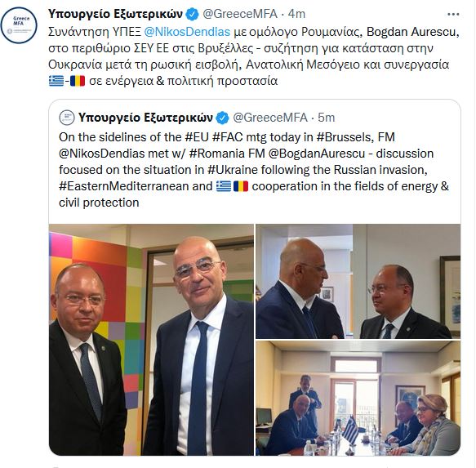The image size is (476, 468).
Task: Open the @GreeceMFA handle in top tweet
Action: tap(240, 14)
